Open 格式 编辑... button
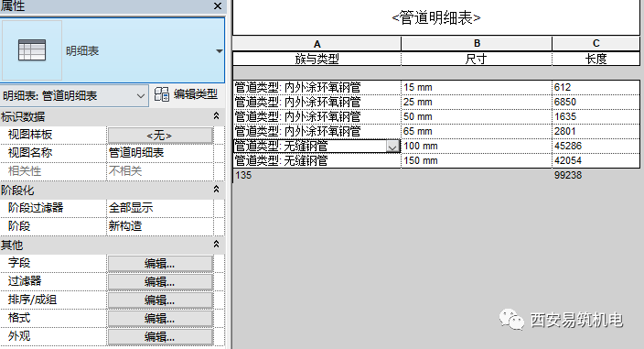 tap(160, 318)
